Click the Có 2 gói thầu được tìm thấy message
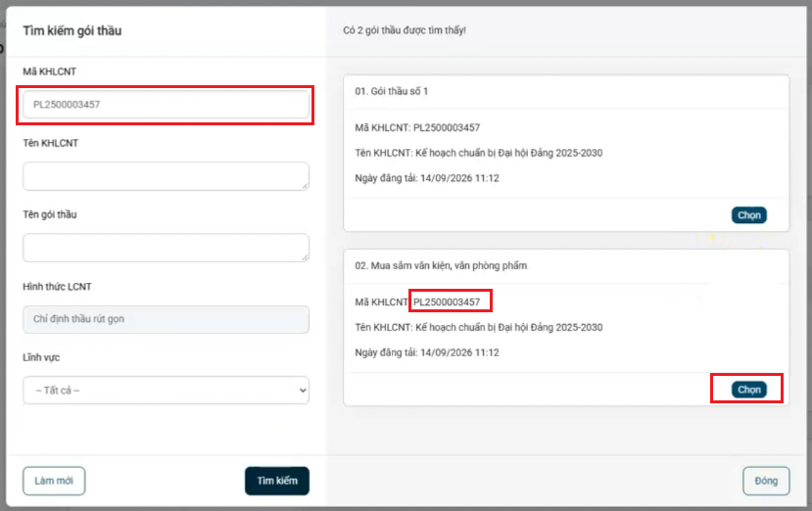 405,30
